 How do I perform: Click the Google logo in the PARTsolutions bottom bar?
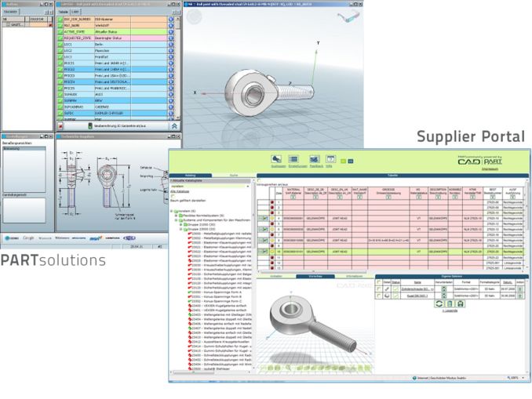pyautogui.click(x=28, y=238)
